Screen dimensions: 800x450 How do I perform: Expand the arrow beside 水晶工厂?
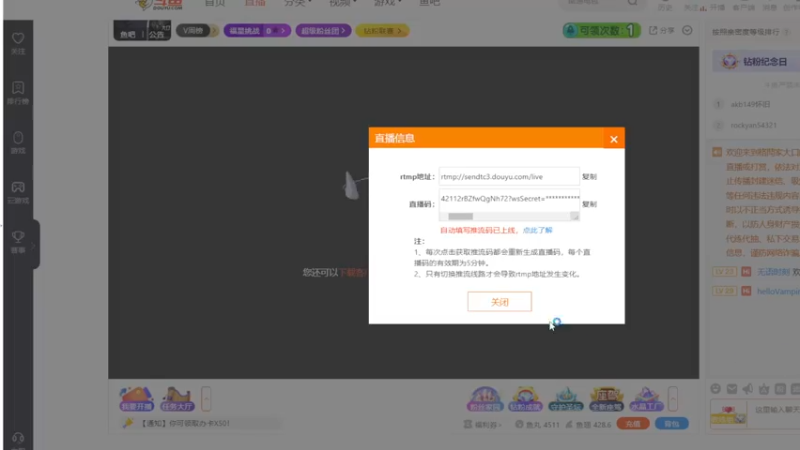tap(673, 399)
